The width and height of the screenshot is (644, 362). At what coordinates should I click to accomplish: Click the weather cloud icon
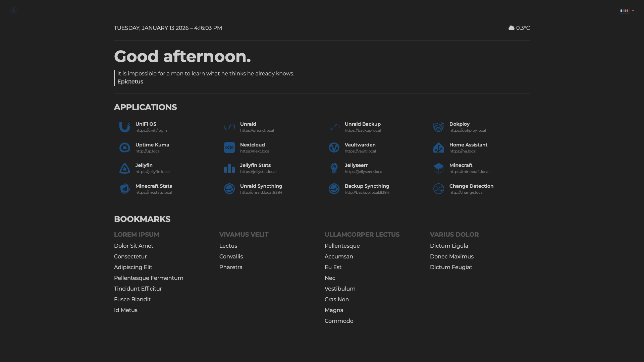click(511, 28)
